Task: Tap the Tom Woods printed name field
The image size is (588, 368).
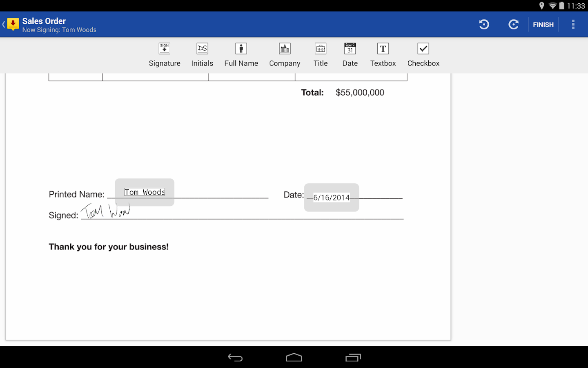Action: [x=144, y=192]
